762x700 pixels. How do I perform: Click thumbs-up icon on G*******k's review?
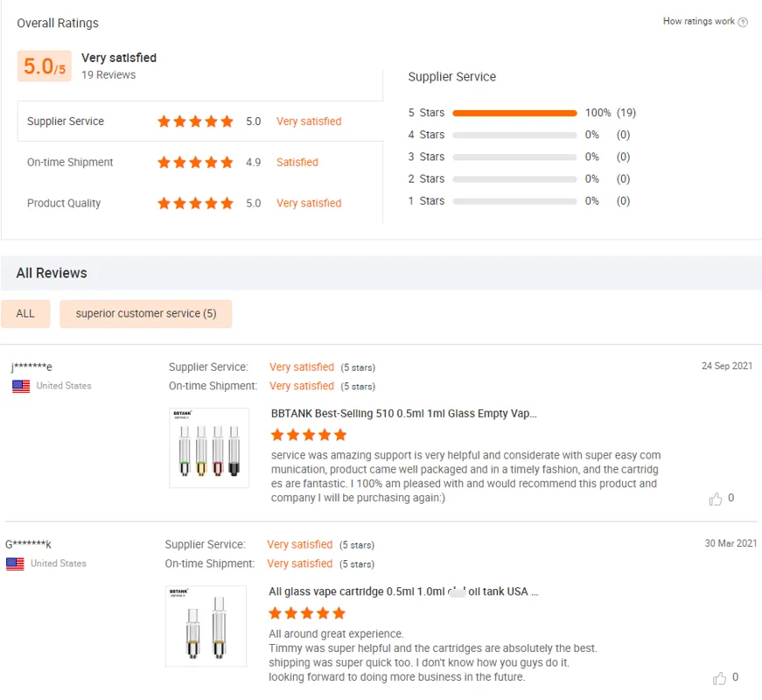[x=720, y=678]
